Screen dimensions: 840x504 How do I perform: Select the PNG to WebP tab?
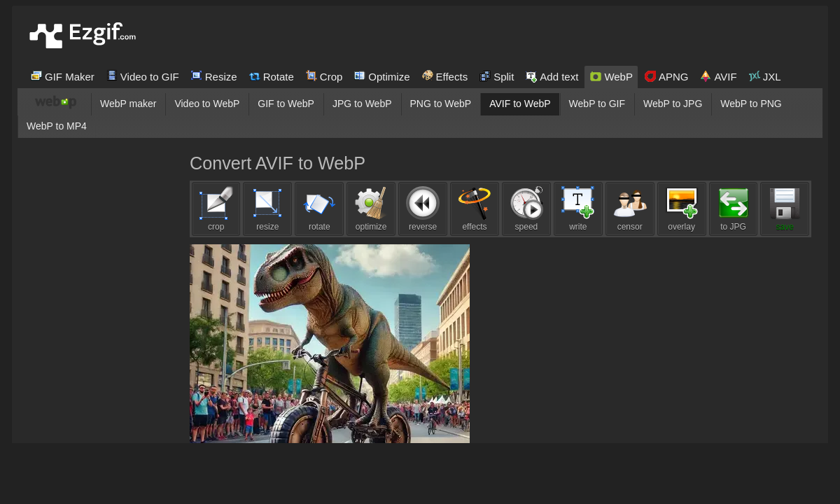[440, 104]
